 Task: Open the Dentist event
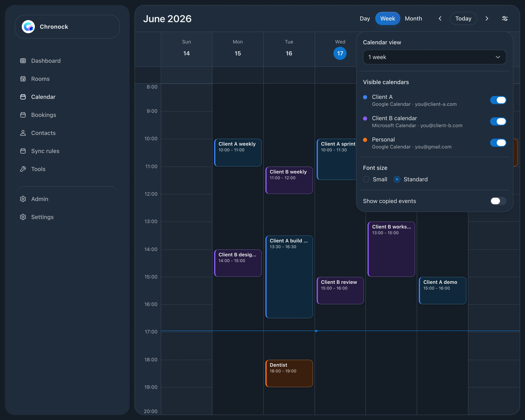tap(289, 374)
